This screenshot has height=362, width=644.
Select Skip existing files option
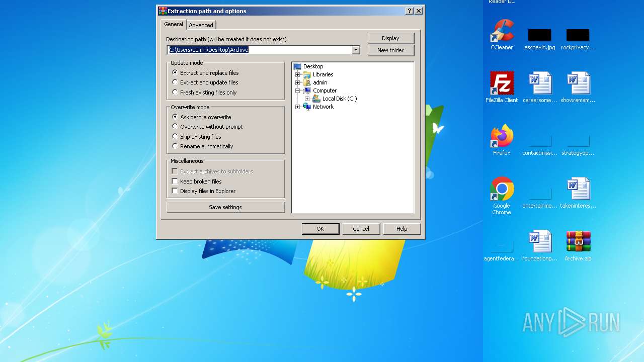(x=197, y=137)
